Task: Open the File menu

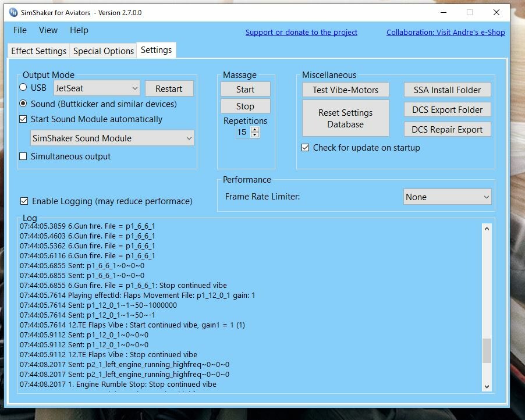Action: [20, 30]
